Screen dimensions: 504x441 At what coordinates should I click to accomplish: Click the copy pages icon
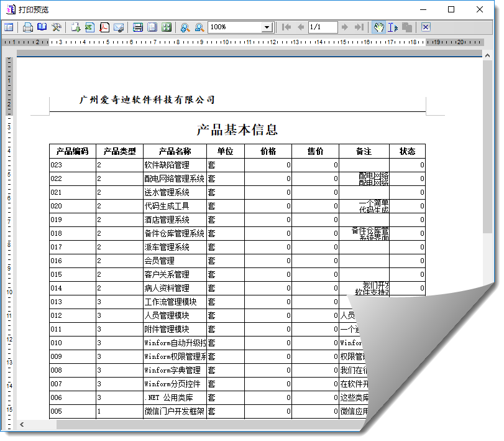pyautogui.click(x=407, y=27)
